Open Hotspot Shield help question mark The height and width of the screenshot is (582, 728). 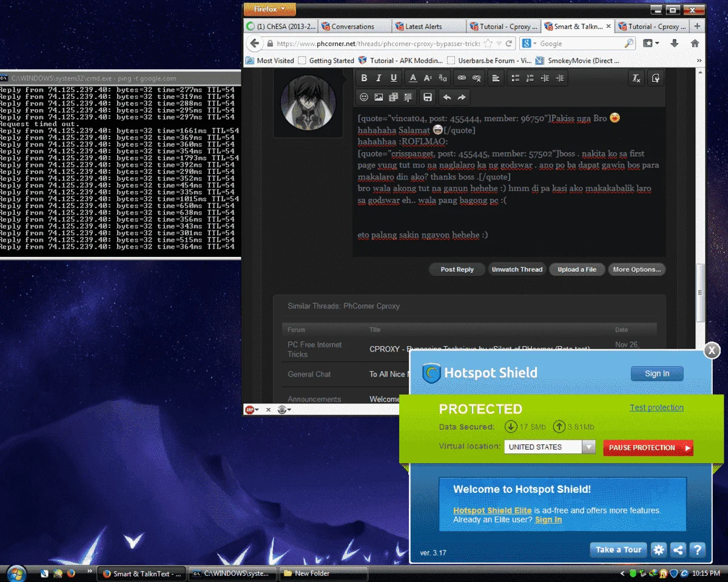point(698,550)
